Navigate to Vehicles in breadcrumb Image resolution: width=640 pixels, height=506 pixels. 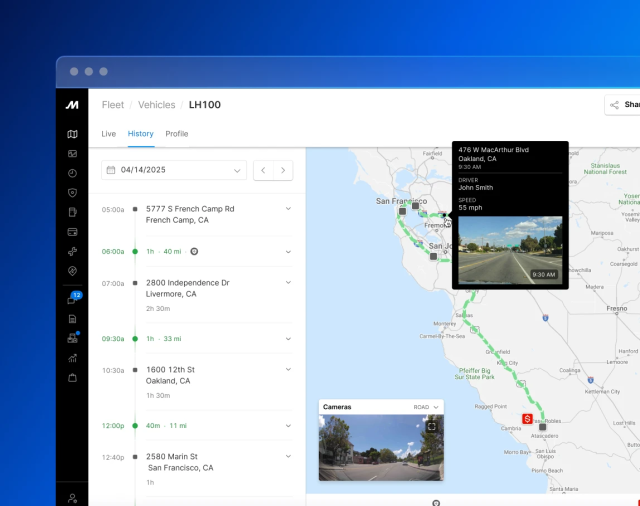[x=156, y=104]
